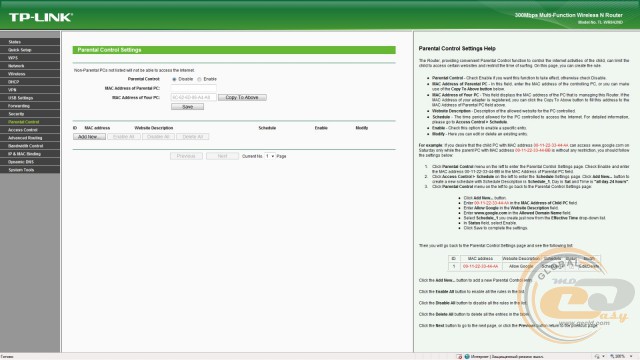Viewport: 640px width, 360px height.
Task: Click the Schedule column header
Action: (267, 128)
